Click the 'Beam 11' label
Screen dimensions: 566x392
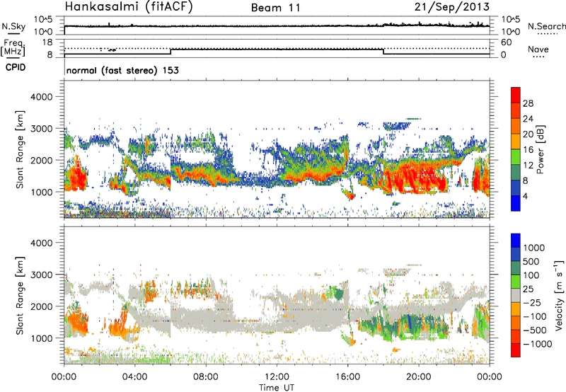pos(275,8)
